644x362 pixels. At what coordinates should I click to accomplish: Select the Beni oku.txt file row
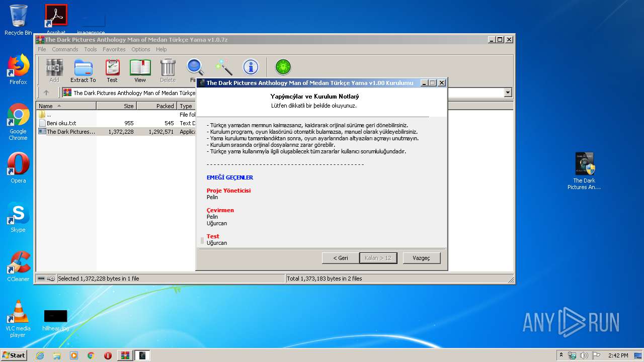pyautogui.click(x=117, y=123)
